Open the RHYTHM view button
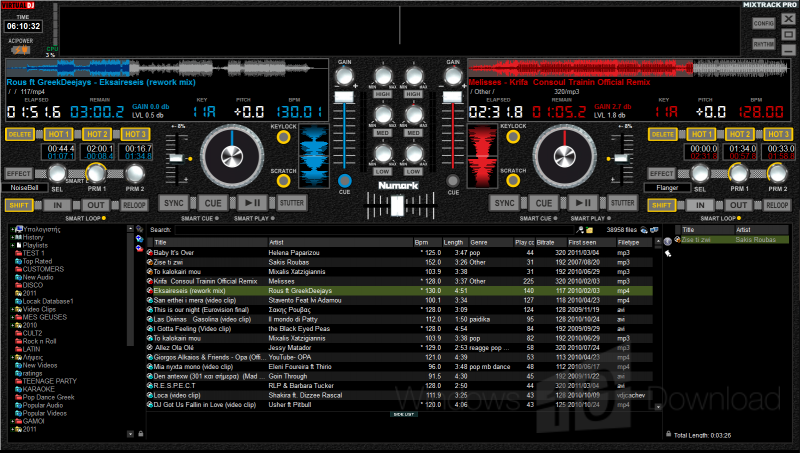The height and width of the screenshot is (453, 800). (763, 44)
